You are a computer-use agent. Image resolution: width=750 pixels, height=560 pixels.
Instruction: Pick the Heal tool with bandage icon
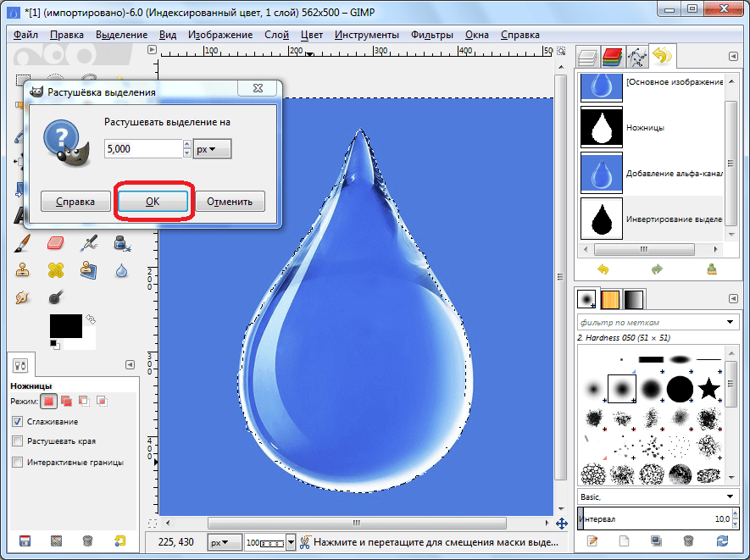pyautogui.click(x=56, y=270)
